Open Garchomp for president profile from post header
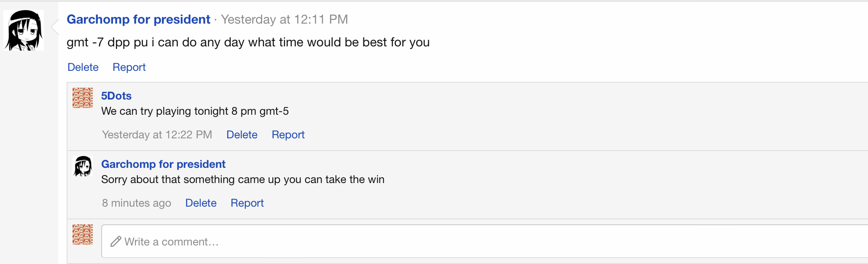Viewport: 868px width, 264px height. 138,19
